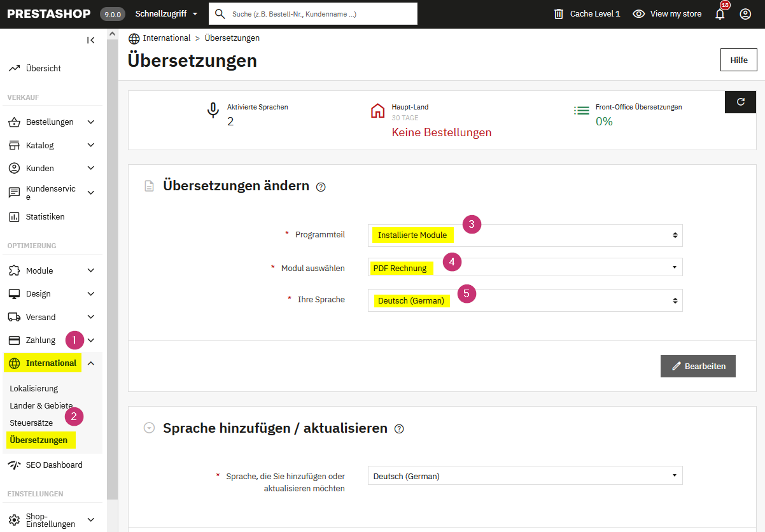Expand the Shop-Einstellungen menu chevron
Image resolution: width=765 pixels, height=532 pixels.
point(91,520)
